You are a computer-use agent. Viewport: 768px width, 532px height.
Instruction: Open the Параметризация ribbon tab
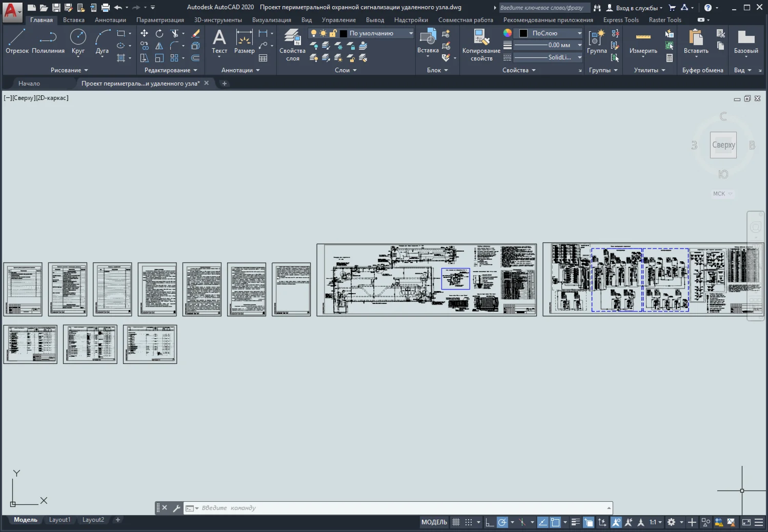click(x=160, y=20)
